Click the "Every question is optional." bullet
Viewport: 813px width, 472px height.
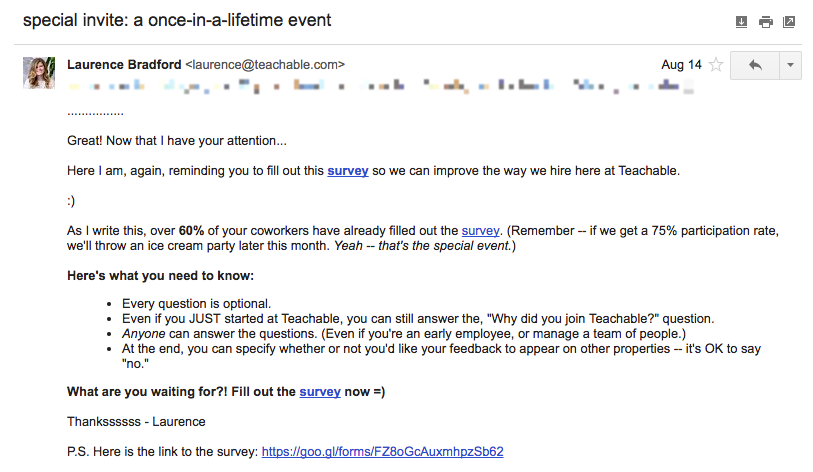click(x=196, y=303)
